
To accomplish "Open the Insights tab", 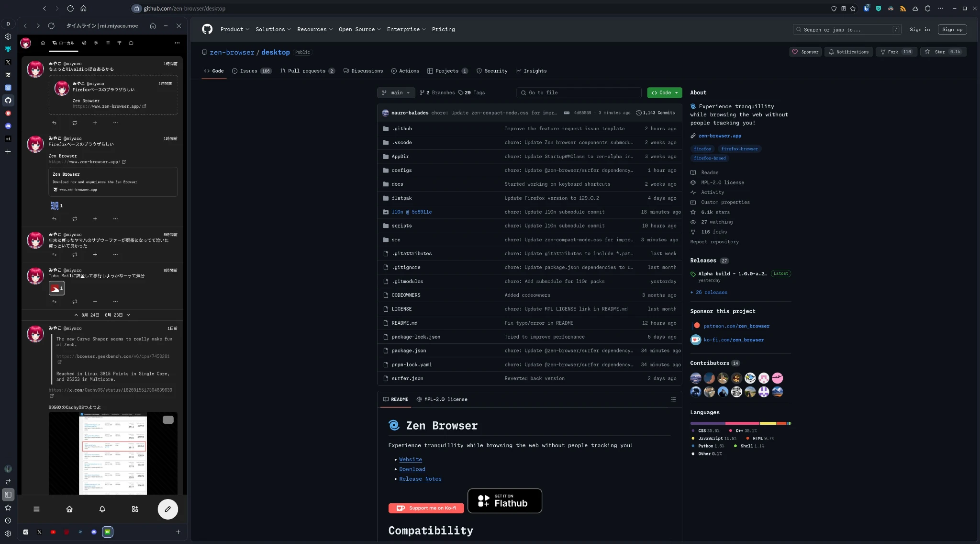I will click(531, 71).
